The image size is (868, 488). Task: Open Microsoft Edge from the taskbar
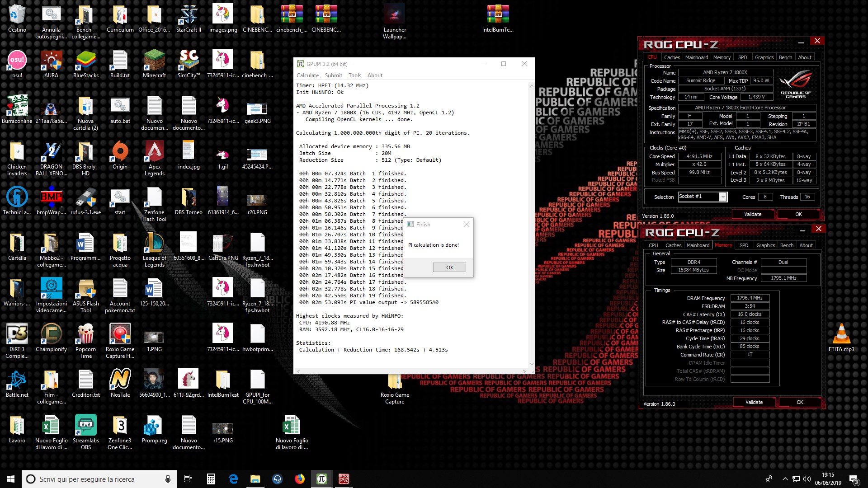[233, 479]
